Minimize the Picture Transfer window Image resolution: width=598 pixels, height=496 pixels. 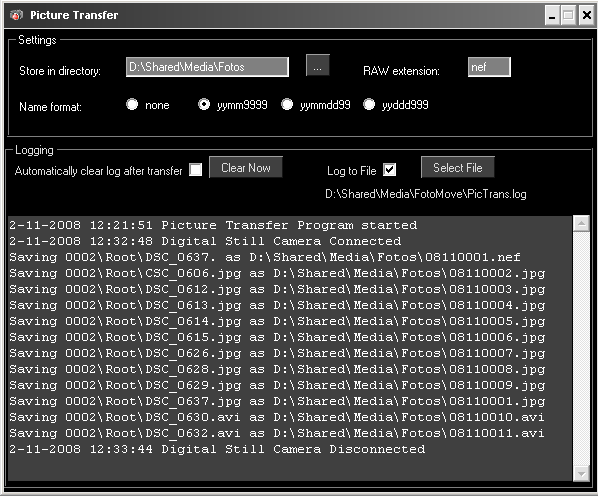coord(551,16)
